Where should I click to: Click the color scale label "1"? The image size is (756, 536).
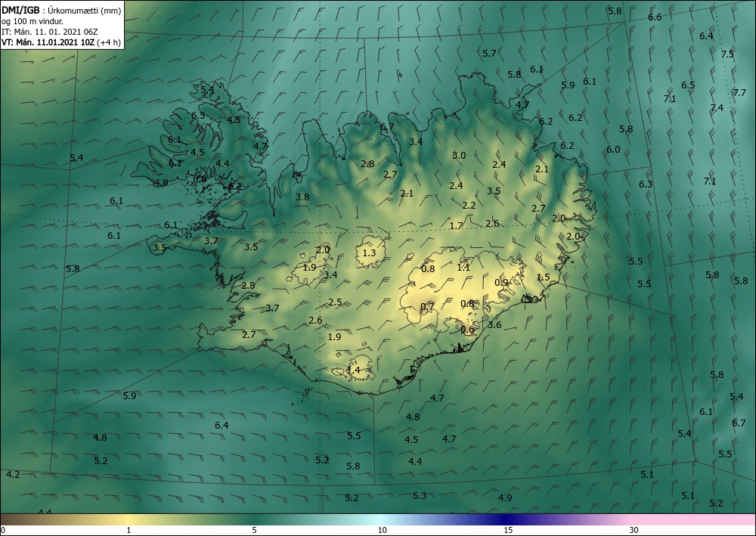coord(129,530)
